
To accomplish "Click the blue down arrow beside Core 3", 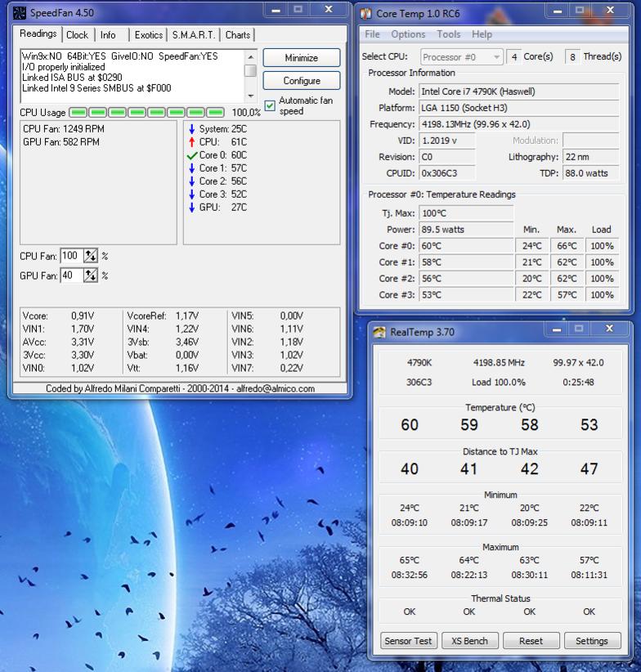I will pyautogui.click(x=192, y=195).
